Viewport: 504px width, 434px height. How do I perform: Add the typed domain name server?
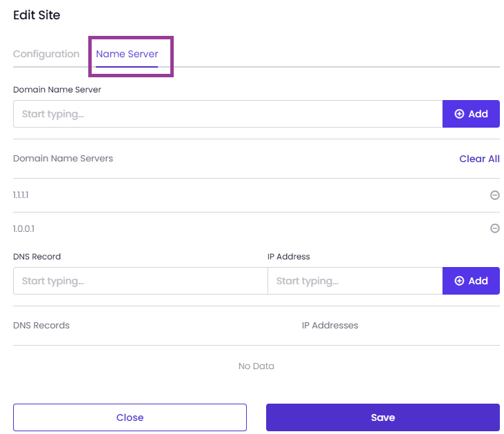coord(471,114)
